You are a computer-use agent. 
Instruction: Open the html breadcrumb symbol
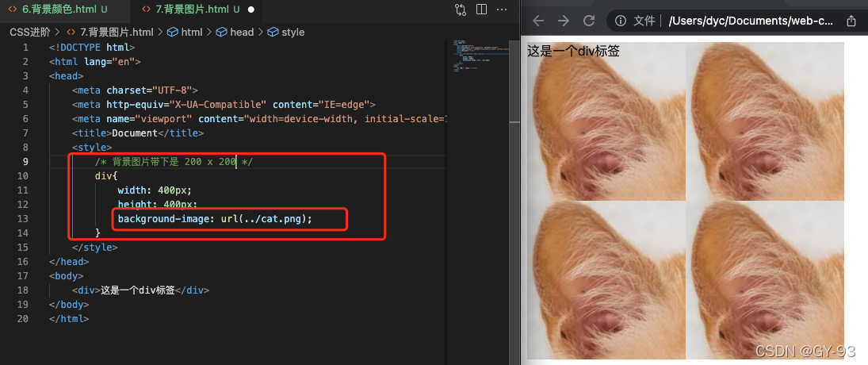[x=185, y=32]
